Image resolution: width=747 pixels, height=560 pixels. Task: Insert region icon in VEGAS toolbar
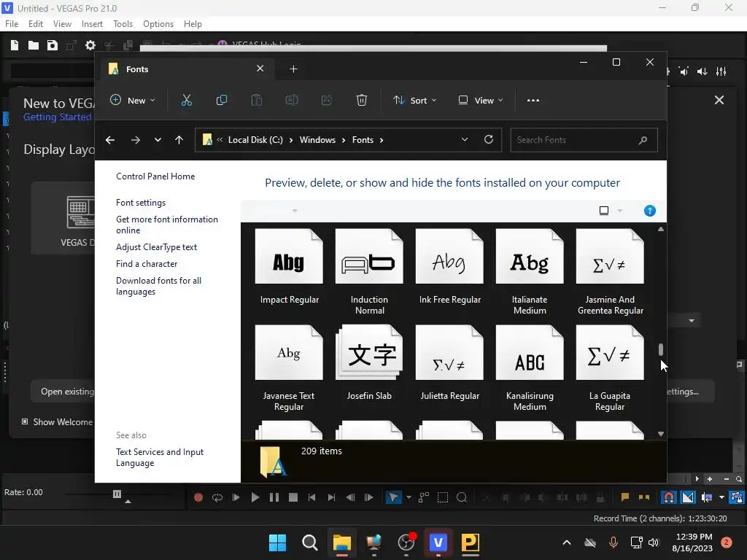coord(643,497)
